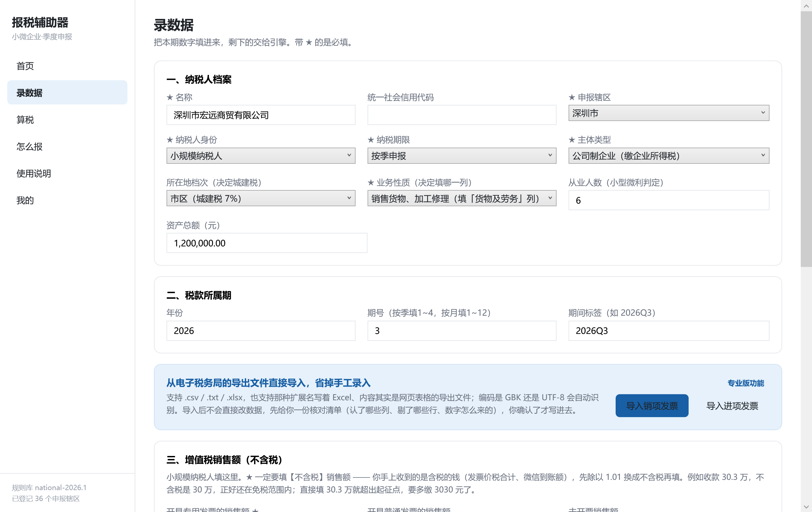Expand the 业务性质 dropdown
Screen dimensions: 812x512
462,198
